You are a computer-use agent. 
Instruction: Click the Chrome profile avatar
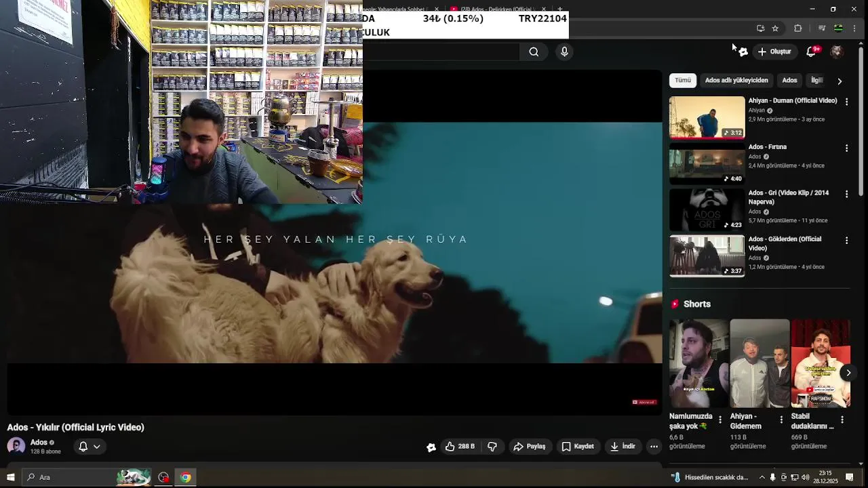pos(838,28)
